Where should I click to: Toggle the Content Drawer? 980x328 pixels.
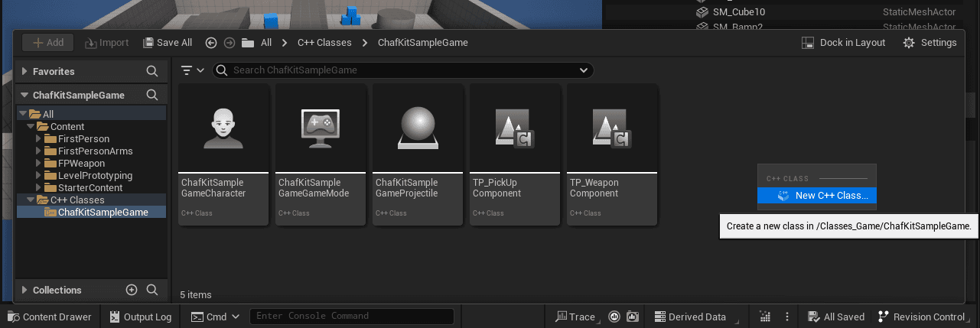49,317
